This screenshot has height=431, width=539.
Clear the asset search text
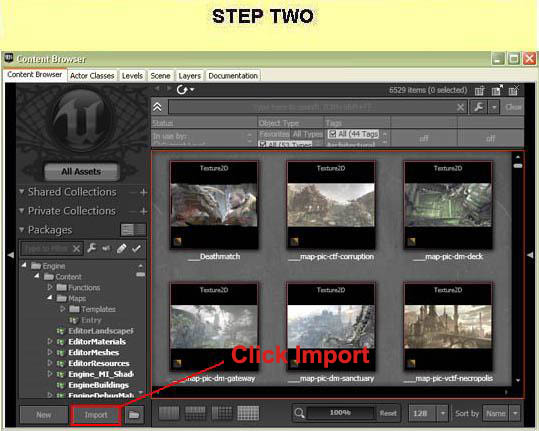pyautogui.click(x=460, y=108)
